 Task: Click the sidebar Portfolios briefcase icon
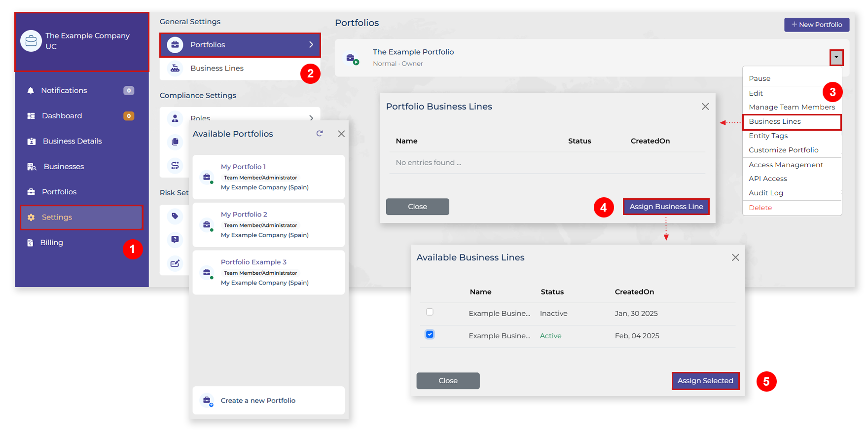[31, 192]
